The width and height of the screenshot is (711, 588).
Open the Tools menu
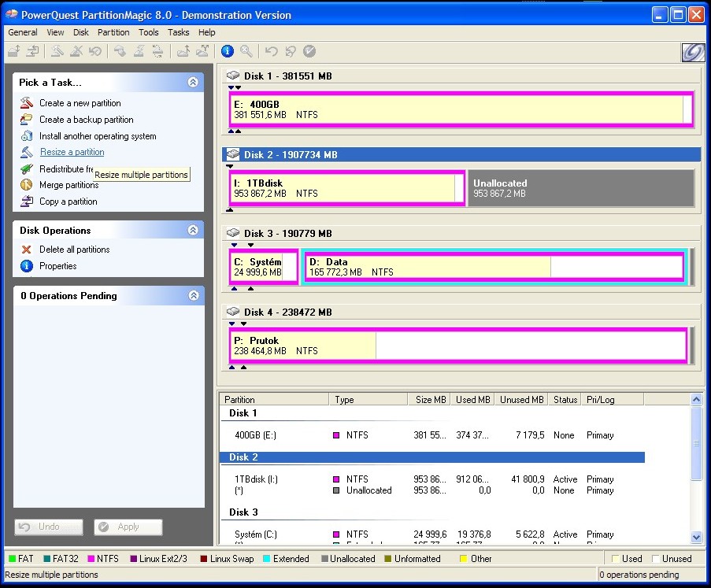point(148,32)
